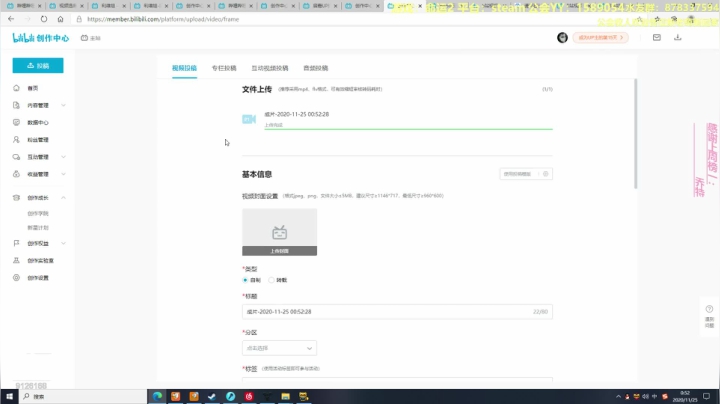Switch to the 视频投稿 tab
The height and width of the screenshot is (404, 720).
point(185,68)
